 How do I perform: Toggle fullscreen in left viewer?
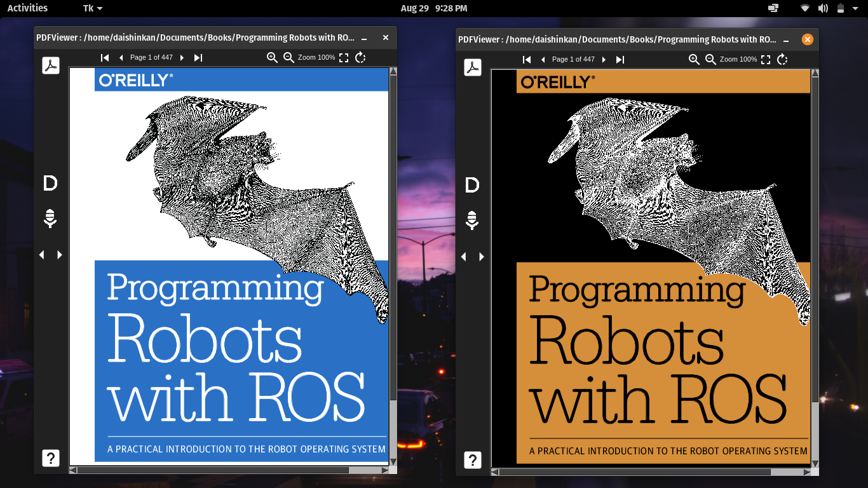[344, 58]
